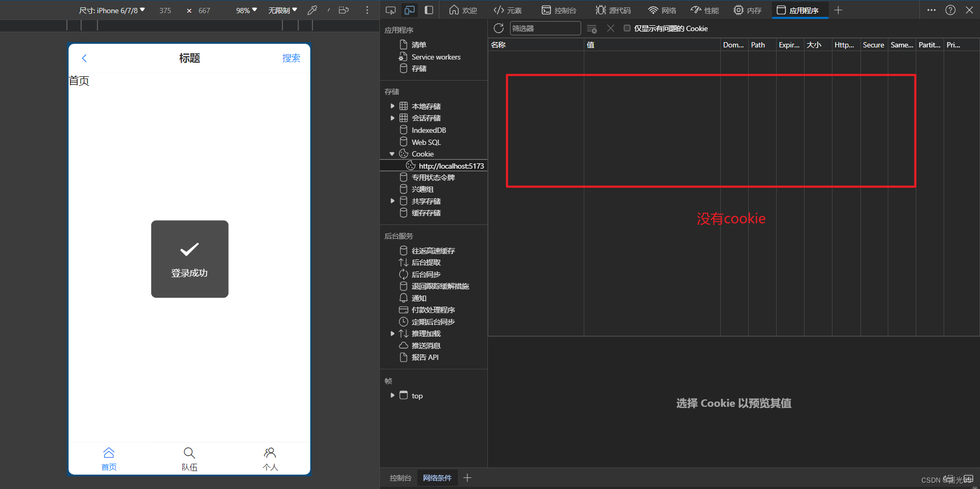The image size is (980, 489).
Task: Switch to the 元素 elements tab
Action: [507, 10]
